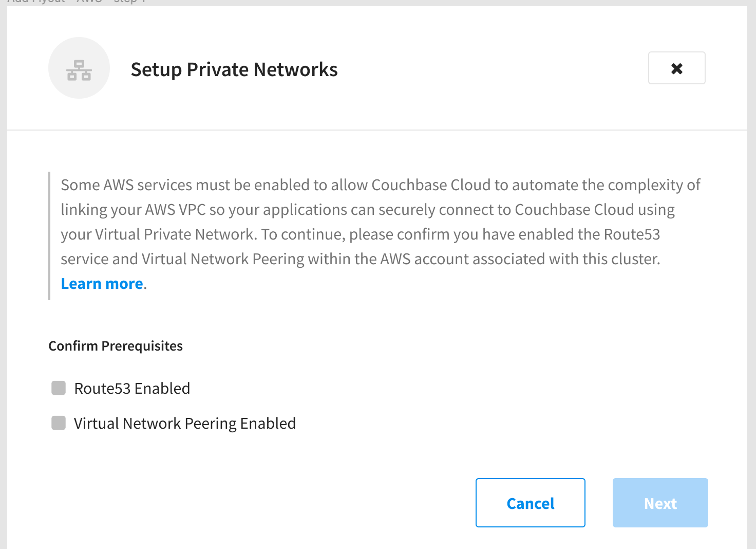
Task: Toggle the first Confirm Prerequisites checkbox
Action: 58,388
